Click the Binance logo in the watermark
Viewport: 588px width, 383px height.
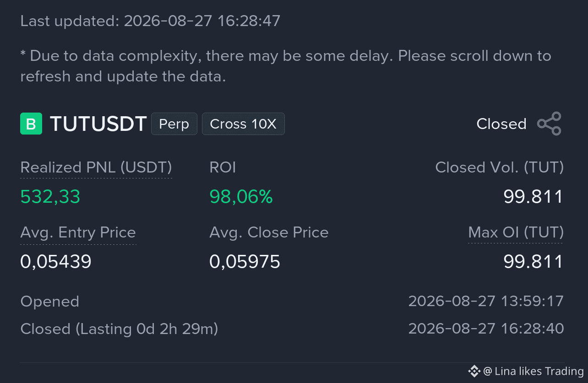tap(474, 371)
